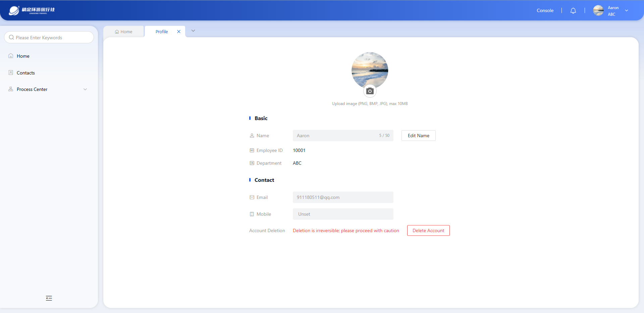Open Contacts from the sidebar menu
644x313 pixels.
click(x=26, y=73)
